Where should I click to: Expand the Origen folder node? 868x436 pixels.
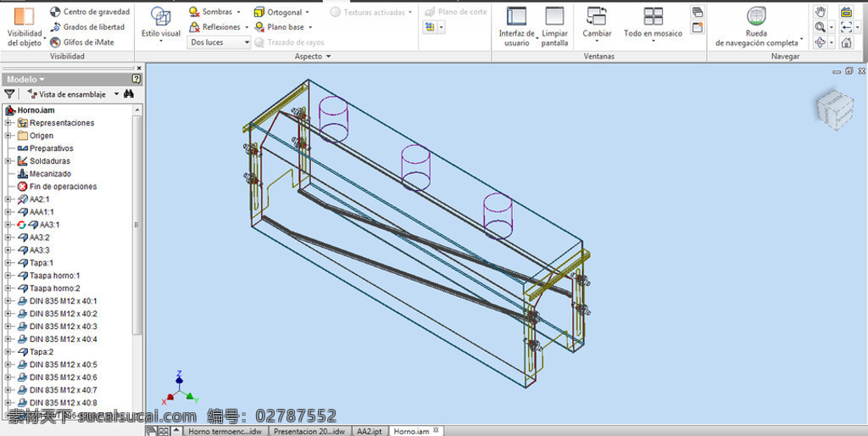[x=8, y=136]
